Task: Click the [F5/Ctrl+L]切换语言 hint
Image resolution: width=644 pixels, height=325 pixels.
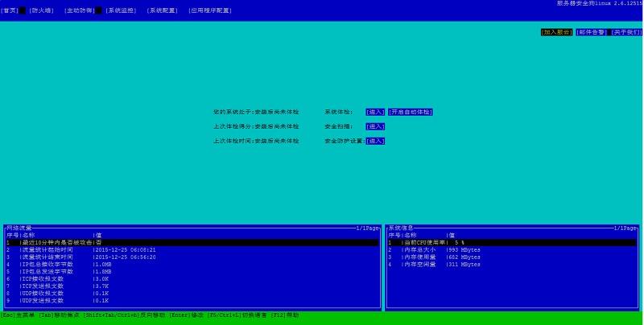Action: coord(237,315)
